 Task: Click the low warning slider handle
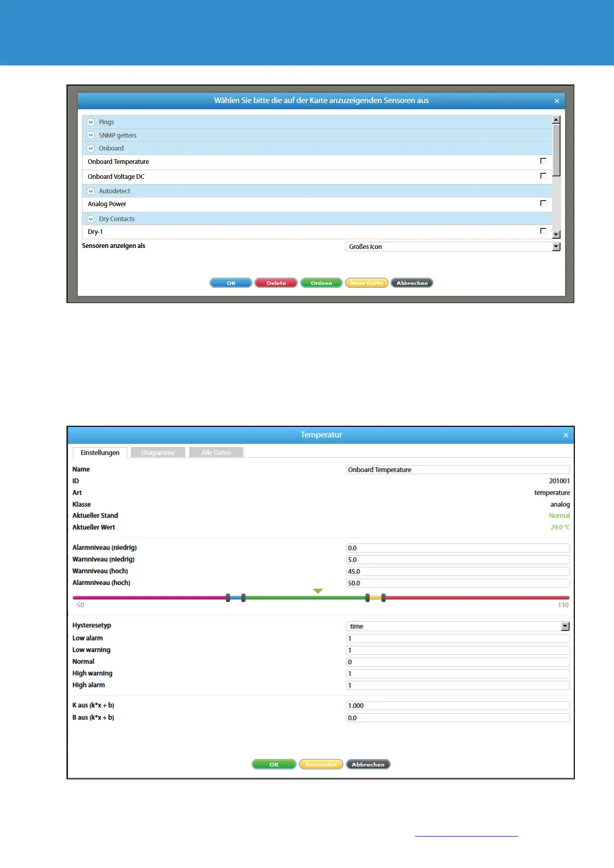(x=243, y=598)
